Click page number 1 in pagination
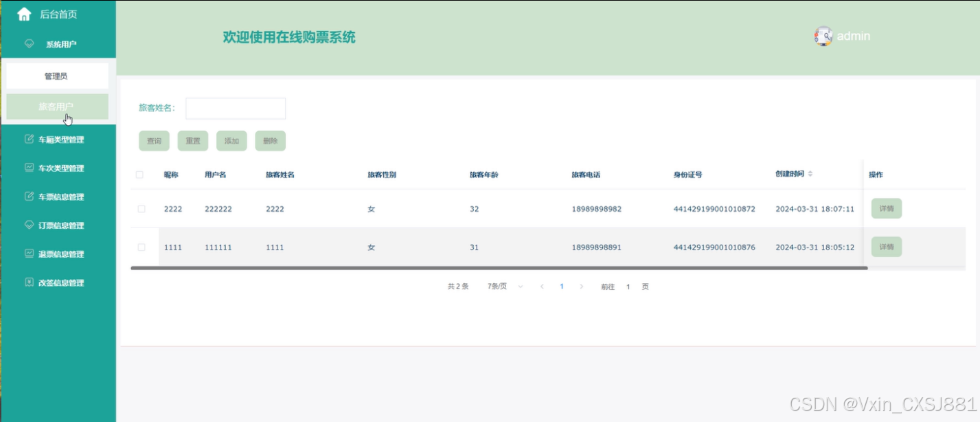 (x=562, y=287)
